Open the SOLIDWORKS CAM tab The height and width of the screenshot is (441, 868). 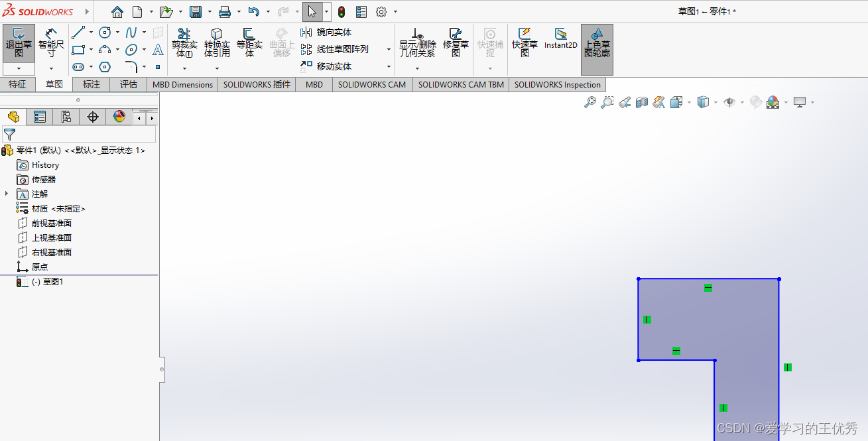pos(372,84)
